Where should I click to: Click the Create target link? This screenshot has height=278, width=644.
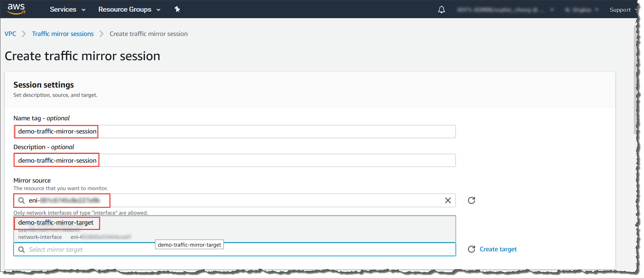[x=498, y=249]
